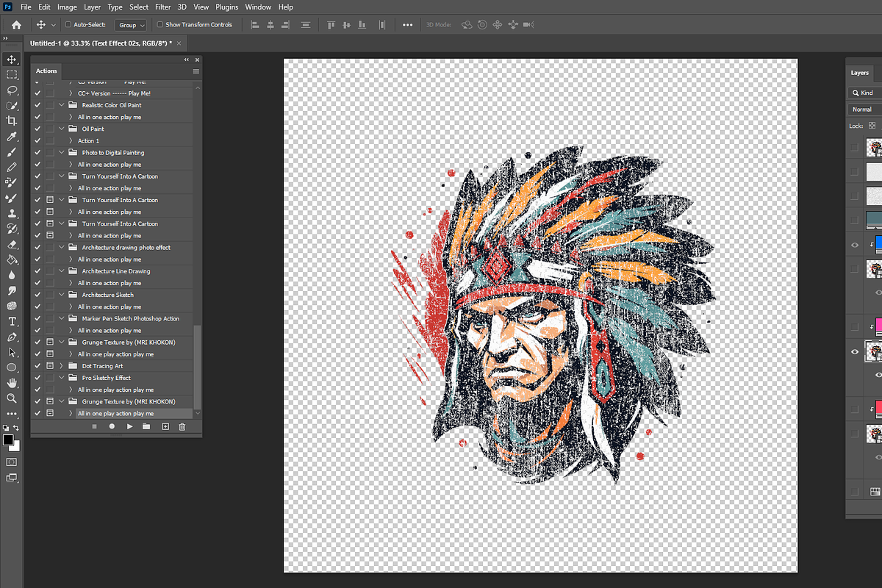Close the Untitled-1 document tab
This screenshot has height=588, width=882.
(x=178, y=43)
